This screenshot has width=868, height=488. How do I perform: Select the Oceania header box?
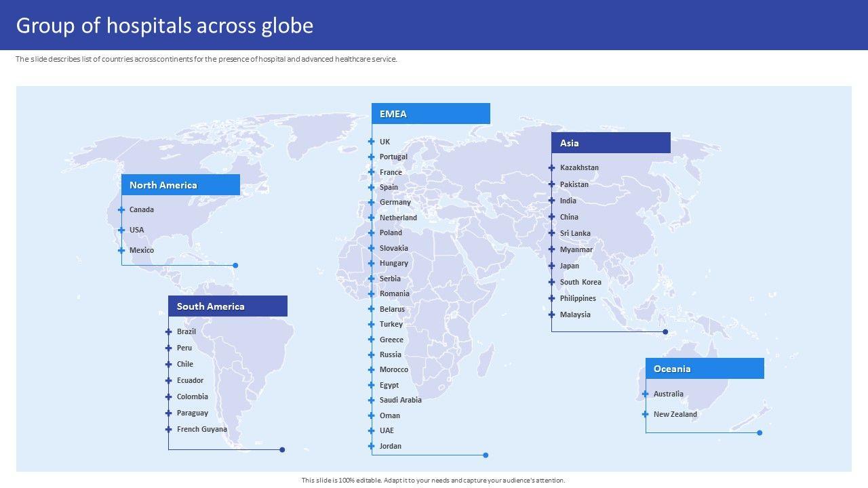click(705, 369)
